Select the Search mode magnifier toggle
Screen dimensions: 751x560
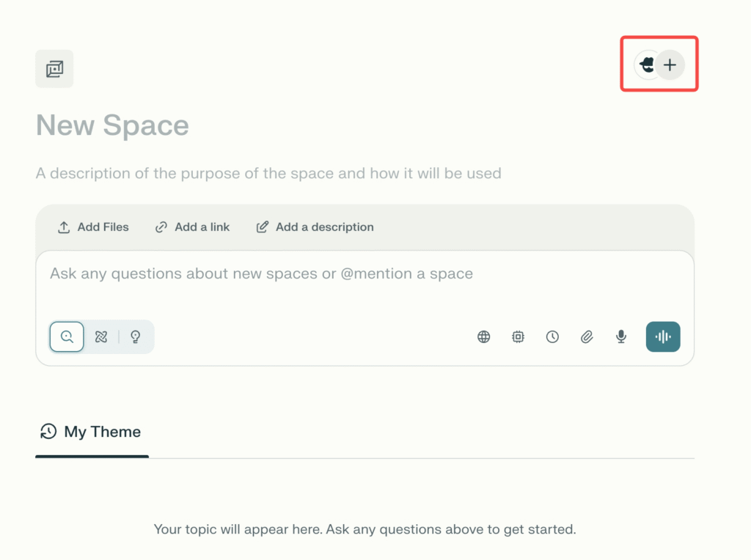pyautogui.click(x=67, y=337)
